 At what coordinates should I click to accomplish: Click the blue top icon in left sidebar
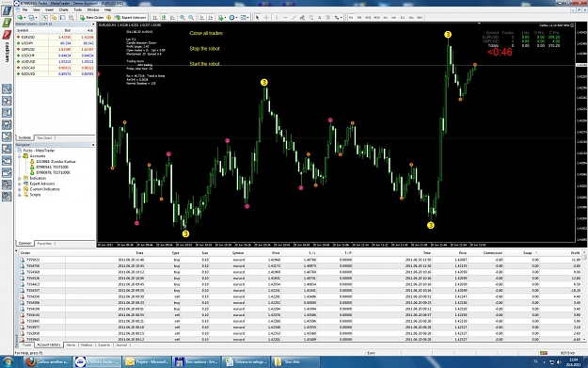pos(7,10)
